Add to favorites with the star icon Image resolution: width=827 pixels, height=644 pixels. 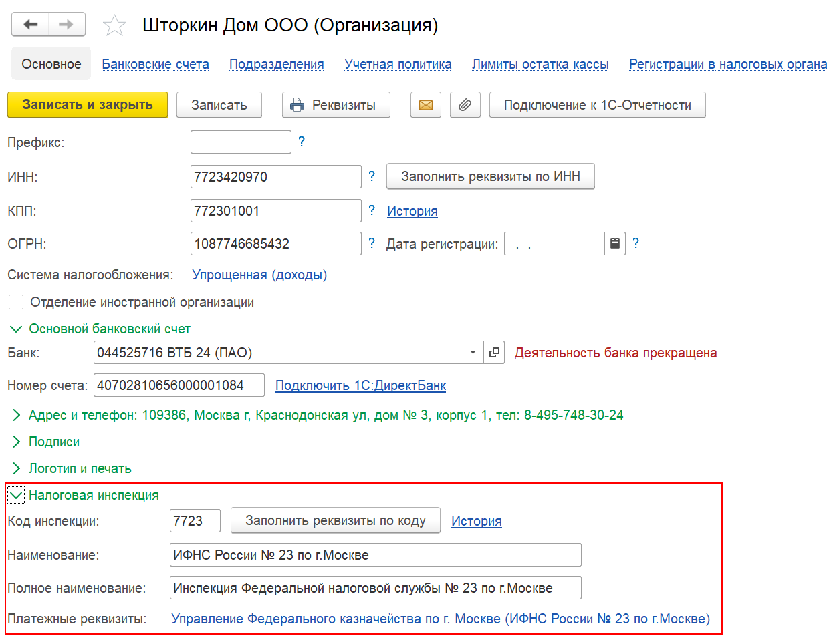point(114,26)
